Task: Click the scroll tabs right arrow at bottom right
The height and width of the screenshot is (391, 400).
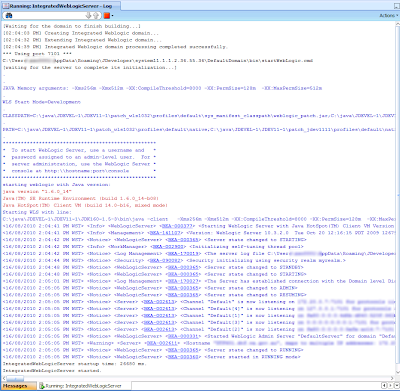Action: pyautogui.click(x=390, y=386)
